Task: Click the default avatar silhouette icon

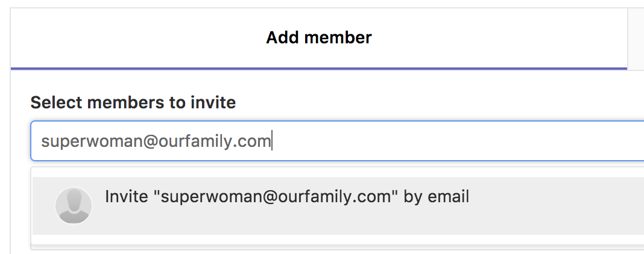Action: (73, 205)
